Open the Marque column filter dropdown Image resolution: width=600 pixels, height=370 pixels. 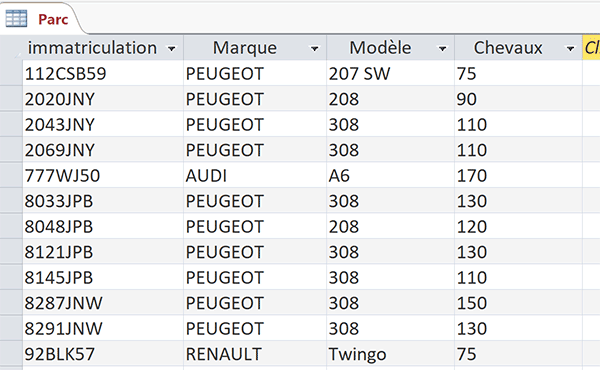click(315, 49)
